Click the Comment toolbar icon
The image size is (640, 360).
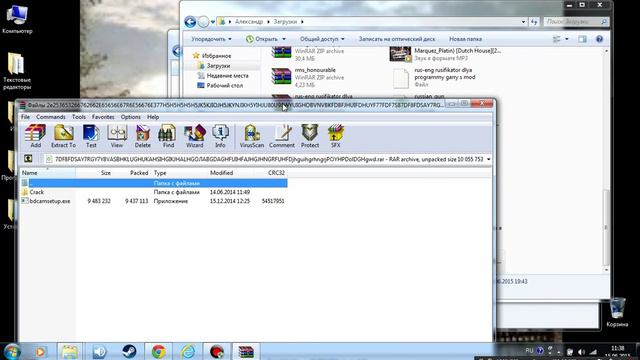282,136
